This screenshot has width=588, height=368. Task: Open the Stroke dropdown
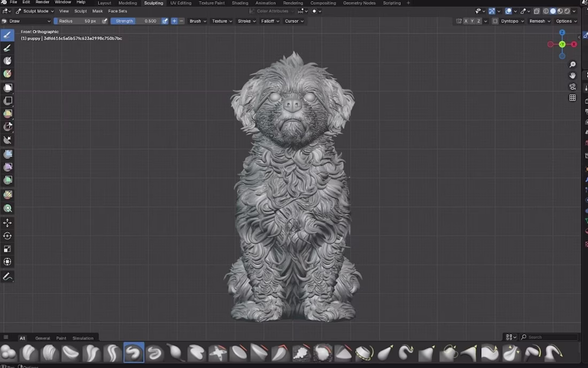tap(247, 21)
